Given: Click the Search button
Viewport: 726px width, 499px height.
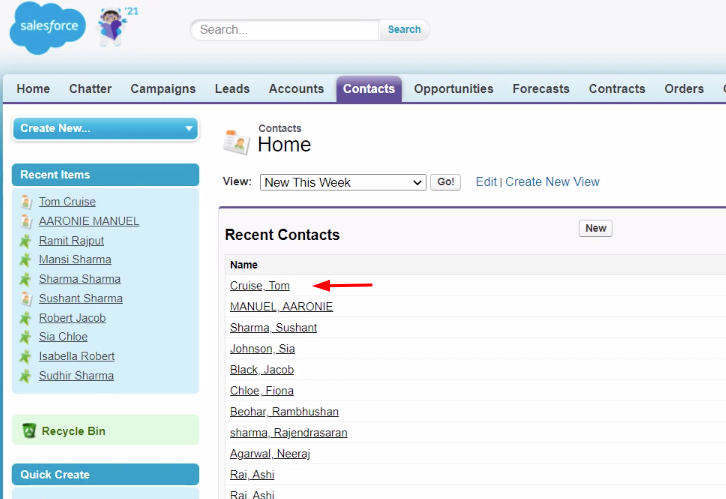Looking at the screenshot, I should 404,30.
